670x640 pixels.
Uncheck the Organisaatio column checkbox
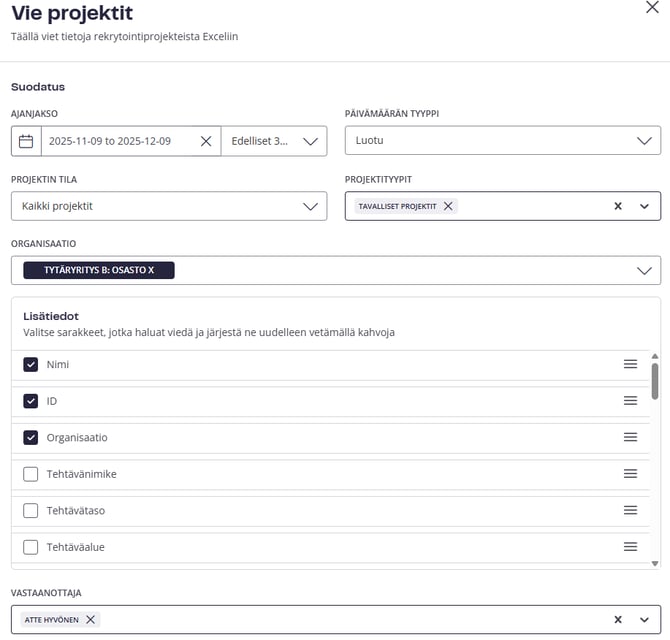(x=31, y=437)
